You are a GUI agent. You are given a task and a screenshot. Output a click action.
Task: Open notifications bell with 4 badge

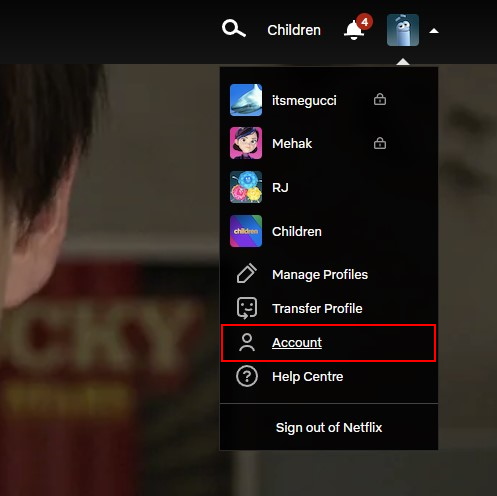pos(357,27)
